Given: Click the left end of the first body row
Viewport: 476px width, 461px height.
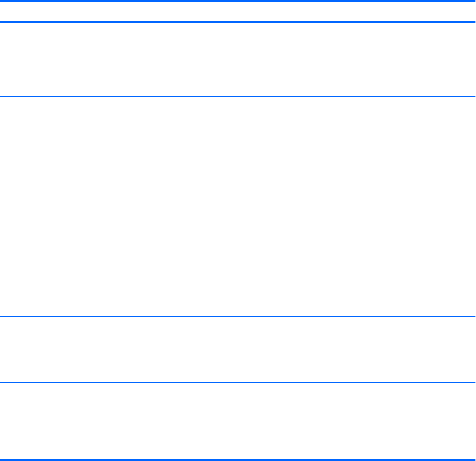Looking at the screenshot, I should [6, 59].
